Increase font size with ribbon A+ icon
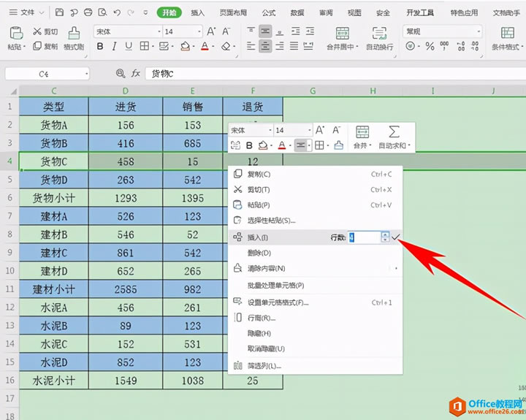Image resolution: width=526 pixels, height=420 pixels. [211, 31]
